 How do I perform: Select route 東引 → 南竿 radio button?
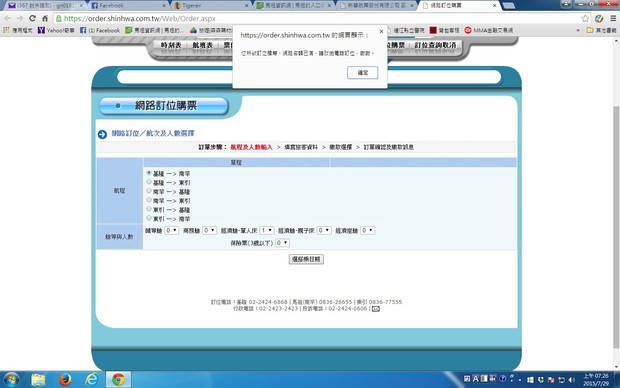pos(149,218)
